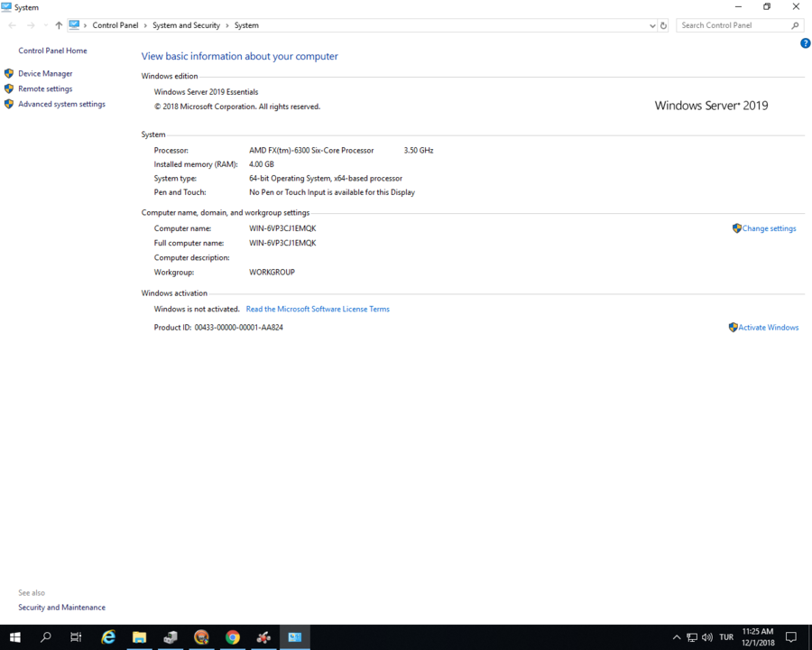Expand the address bar history dropdown
Viewport: 812px width, 650px height.
(x=652, y=25)
